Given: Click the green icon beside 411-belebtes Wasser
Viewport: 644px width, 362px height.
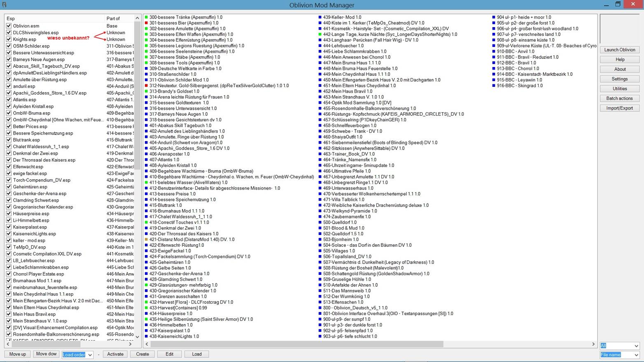Looking at the screenshot, I should (146, 183).
